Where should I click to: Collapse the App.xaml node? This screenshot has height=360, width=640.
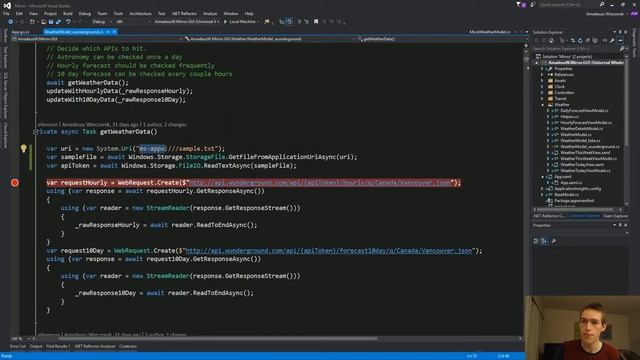click(x=542, y=177)
